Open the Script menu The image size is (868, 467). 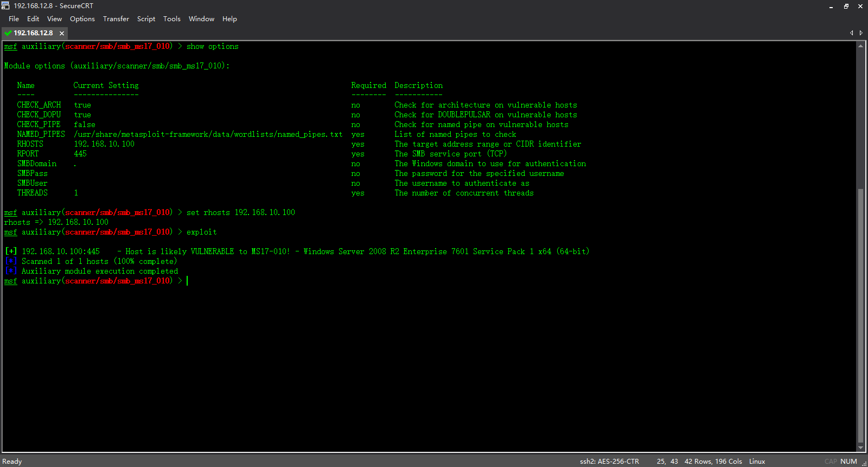(146, 18)
